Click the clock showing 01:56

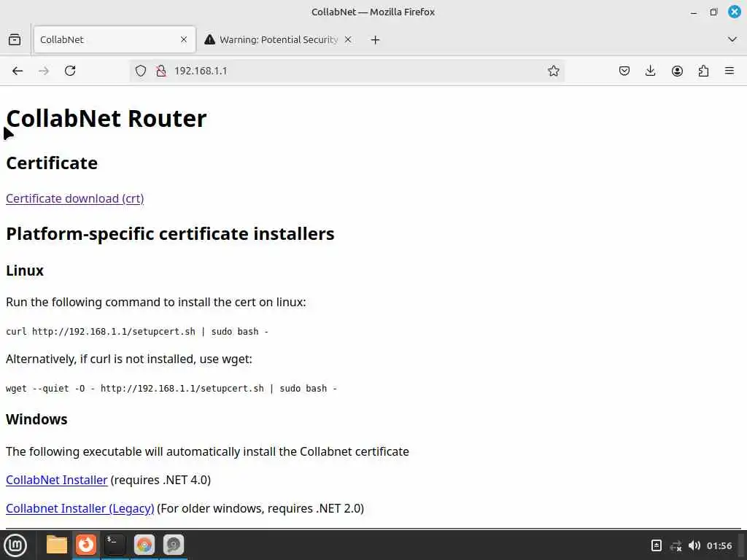pyautogui.click(x=719, y=545)
